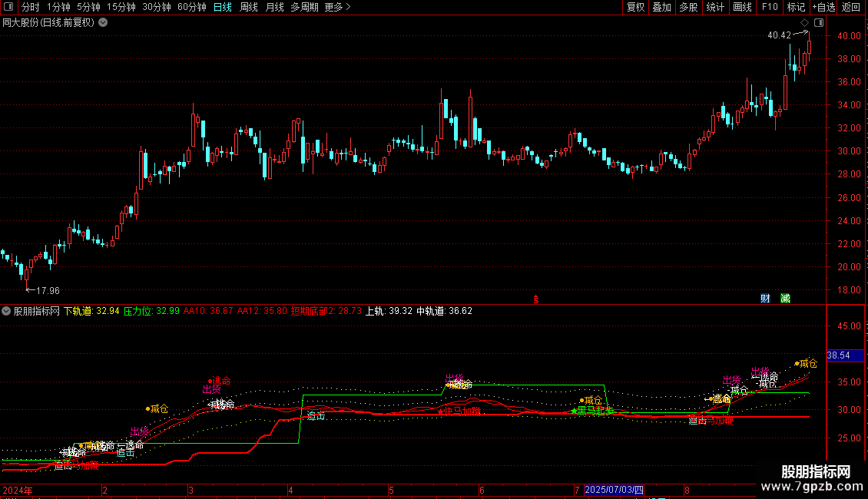Click the 上轨: 39.32 readout
This screenshot has width=868, height=499.
click(x=389, y=311)
